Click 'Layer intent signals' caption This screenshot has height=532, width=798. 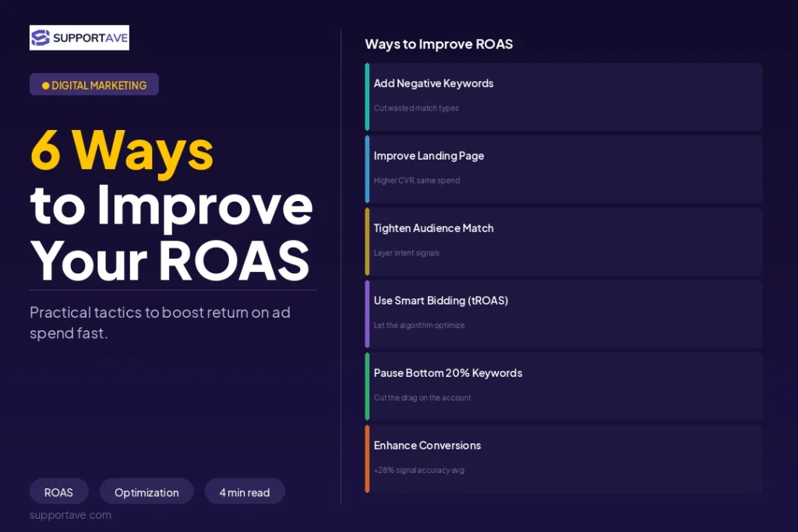coord(407,253)
